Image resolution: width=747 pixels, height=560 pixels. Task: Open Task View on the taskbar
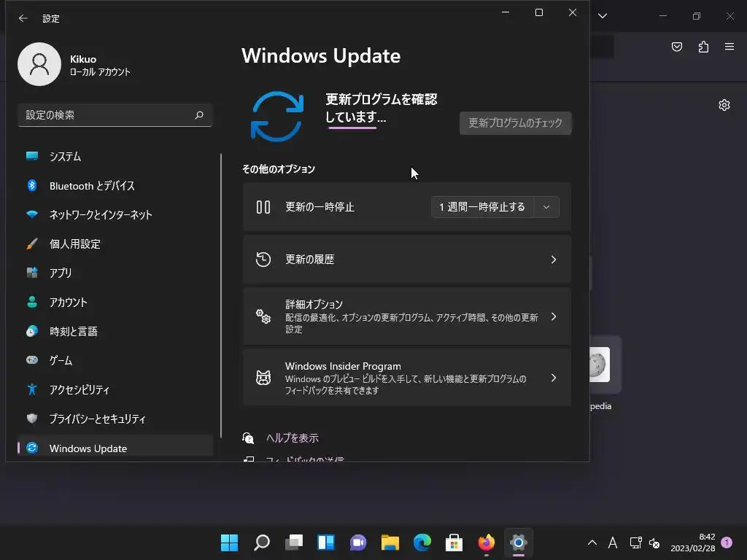(x=294, y=542)
